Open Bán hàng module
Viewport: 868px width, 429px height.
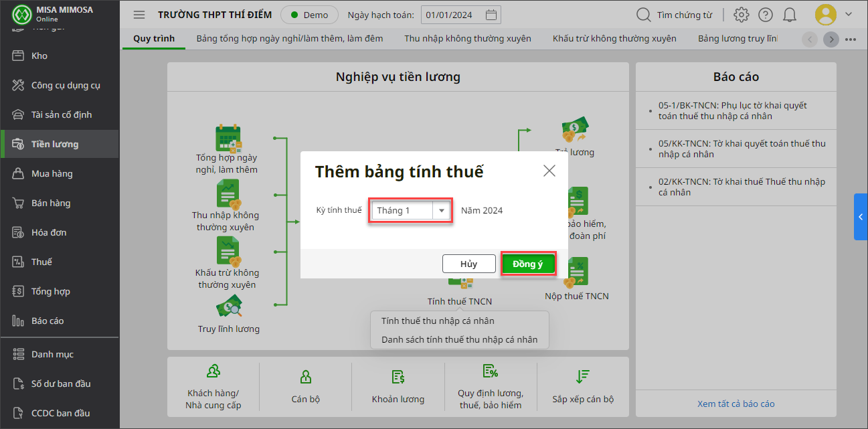click(60, 203)
